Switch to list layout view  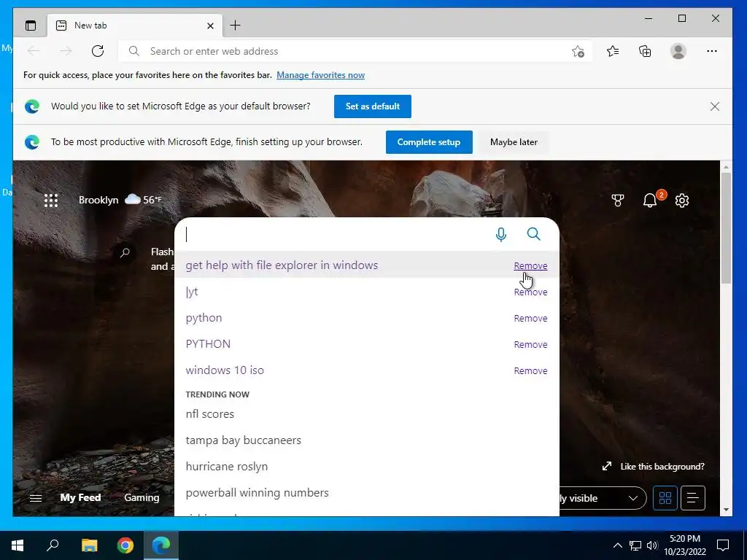click(x=693, y=498)
